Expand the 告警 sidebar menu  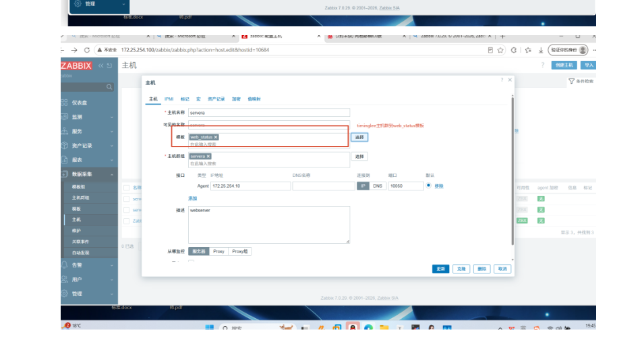89,265
